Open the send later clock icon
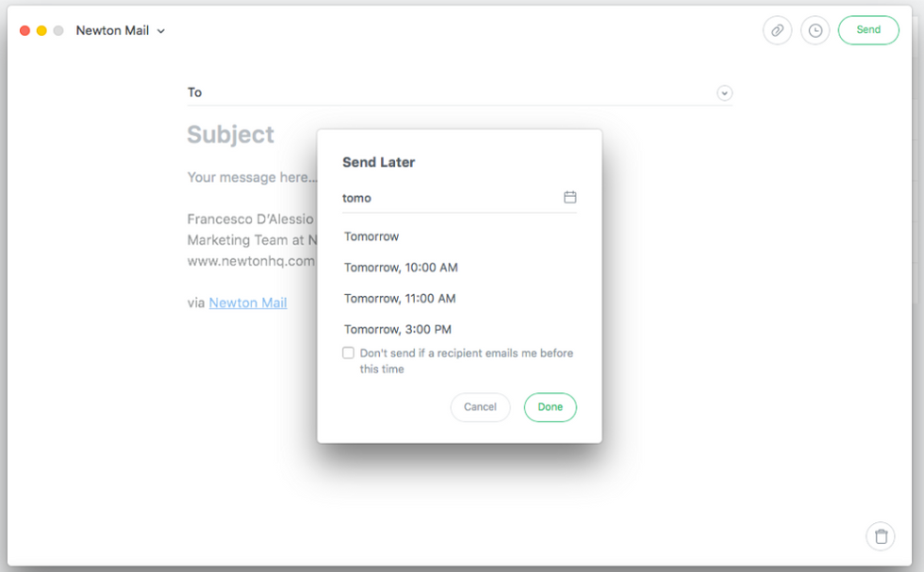The width and height of the screenshot is (924, 572). click(815, 30)
